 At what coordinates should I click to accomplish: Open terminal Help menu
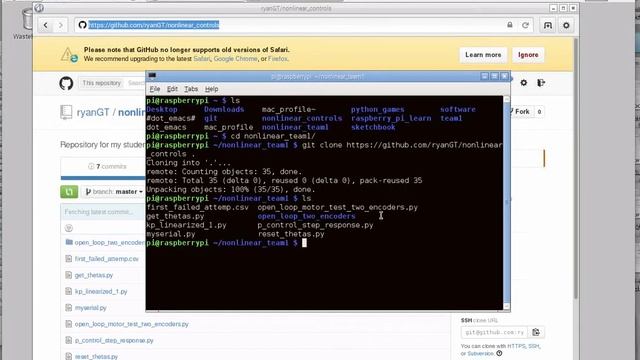[x=211, y=89]
